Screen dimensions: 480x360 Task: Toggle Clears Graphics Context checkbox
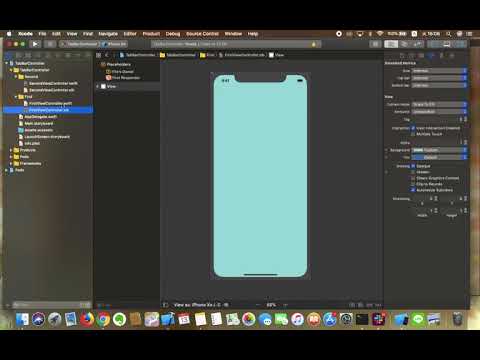[x=413, y=178]
